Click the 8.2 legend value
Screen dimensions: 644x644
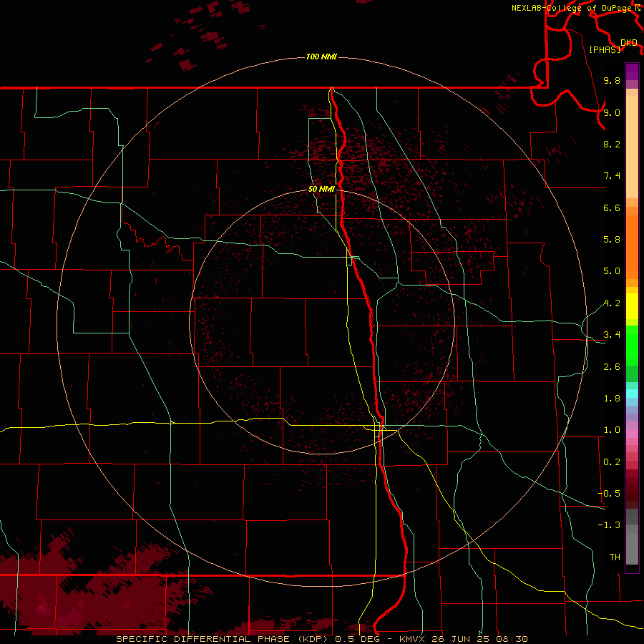click(612, 144)
